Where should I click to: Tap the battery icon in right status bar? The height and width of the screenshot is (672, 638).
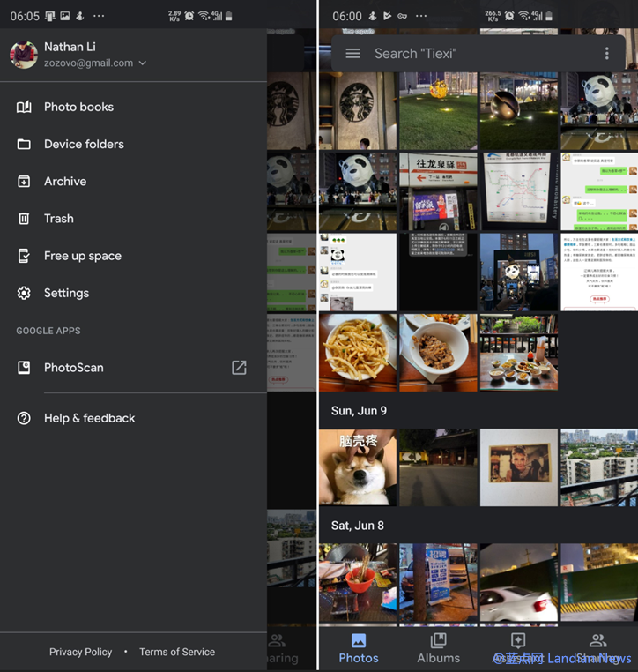(x=549, y=16)
